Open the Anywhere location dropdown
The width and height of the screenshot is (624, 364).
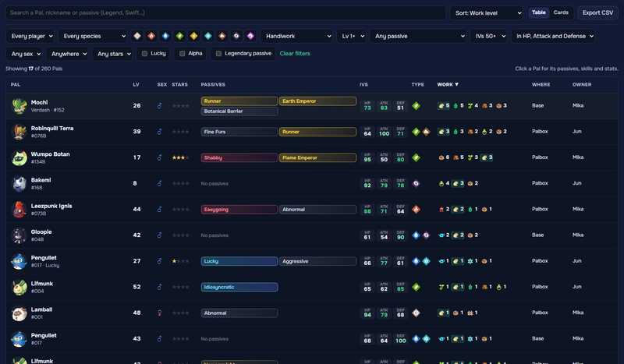coord(69,54)
